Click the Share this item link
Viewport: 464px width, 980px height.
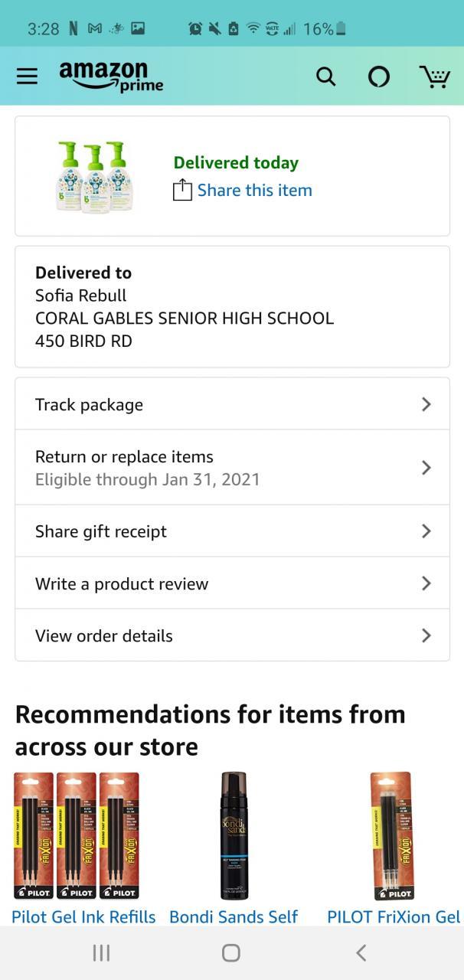(x=254, y=190)
